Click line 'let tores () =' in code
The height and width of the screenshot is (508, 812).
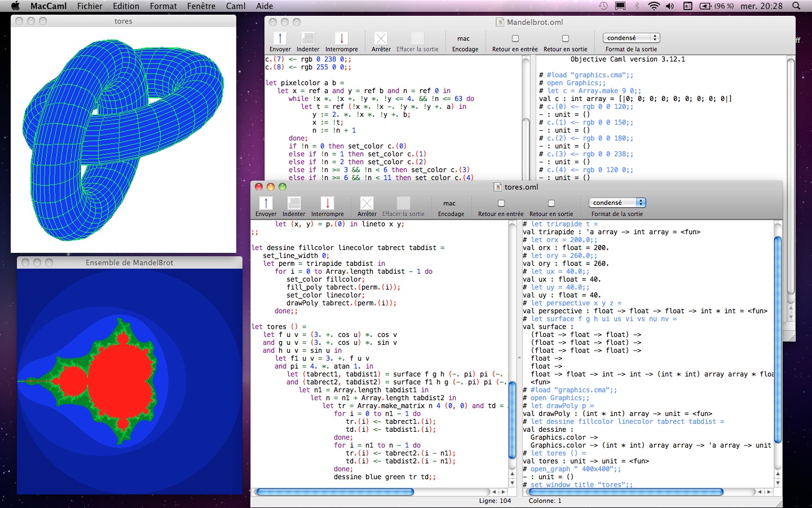pos(279,327)
